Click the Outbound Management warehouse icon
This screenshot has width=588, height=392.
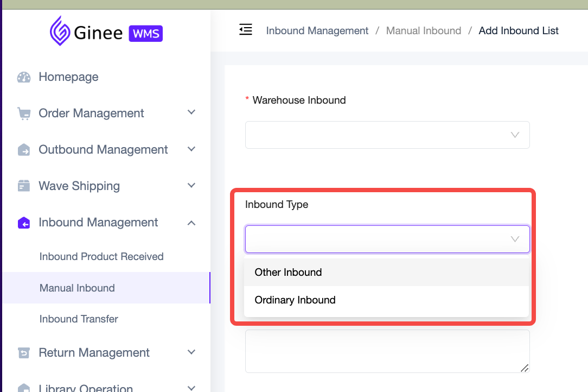coord(24,150)
